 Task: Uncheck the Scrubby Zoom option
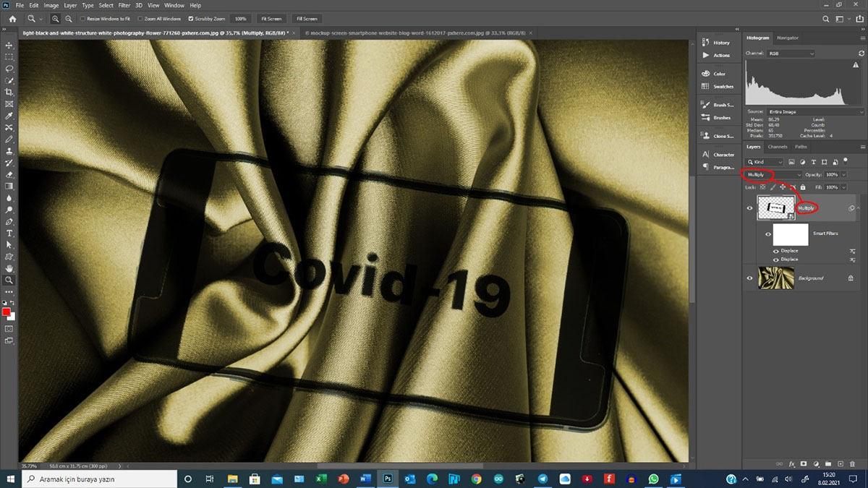190,18
